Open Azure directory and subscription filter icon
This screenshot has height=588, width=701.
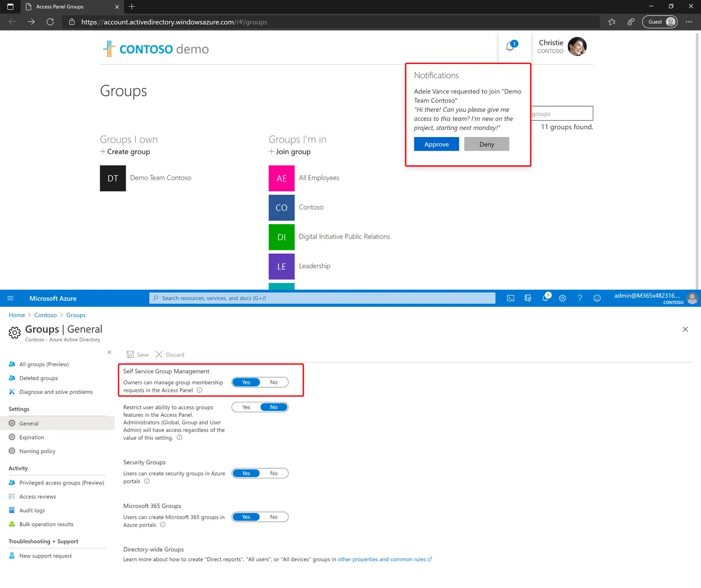pos(528,298)
